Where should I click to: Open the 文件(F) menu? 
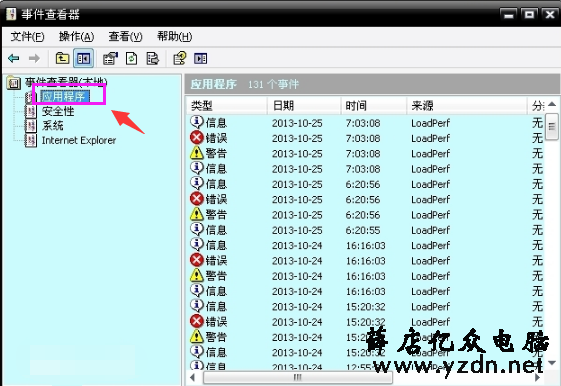[27, 36]
